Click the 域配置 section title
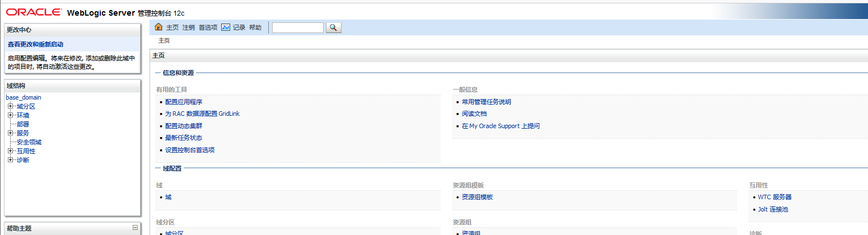Viewport: 868px width, 235px height. [172, 168]
